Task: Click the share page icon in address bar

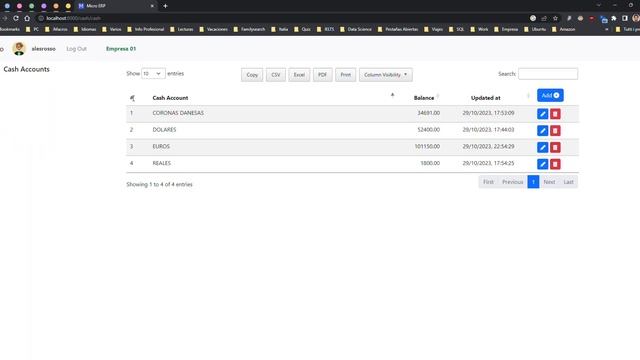Action: [x=544, y=18]
